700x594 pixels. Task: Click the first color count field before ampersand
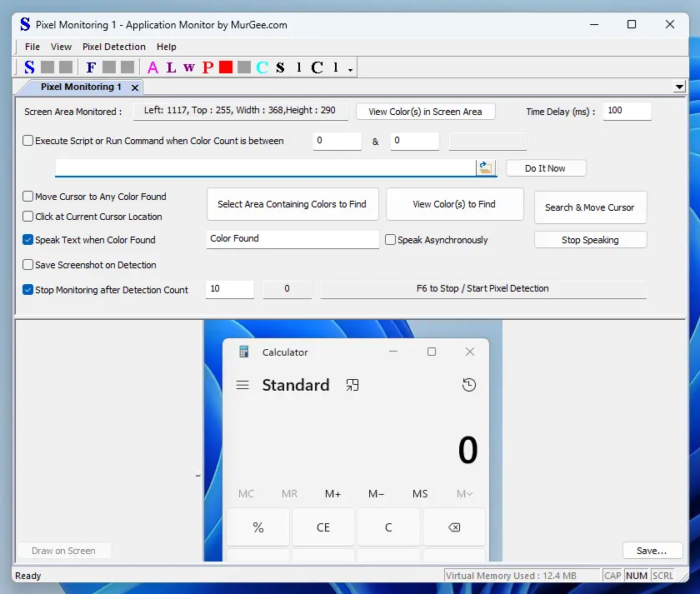click(x=337, y=141)
